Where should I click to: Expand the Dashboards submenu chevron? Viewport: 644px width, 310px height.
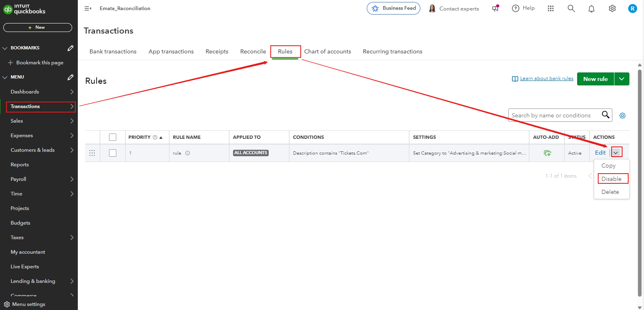tap(72, 92)
